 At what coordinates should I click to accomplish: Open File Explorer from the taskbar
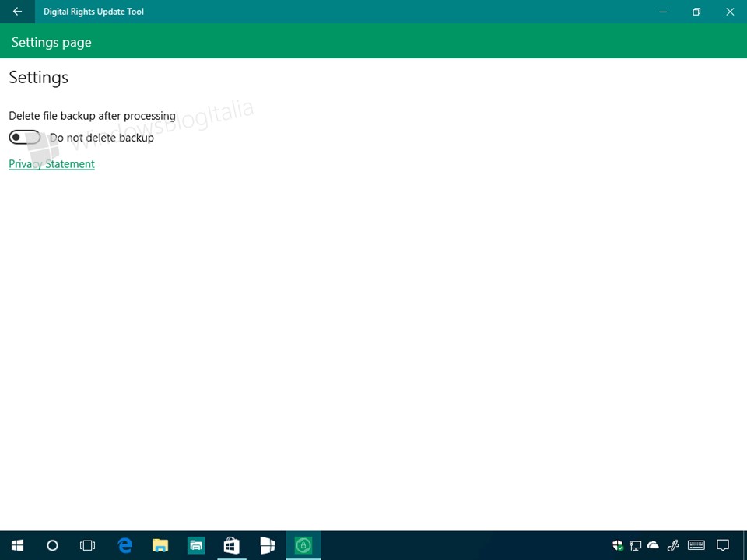(x=160, y=545)
